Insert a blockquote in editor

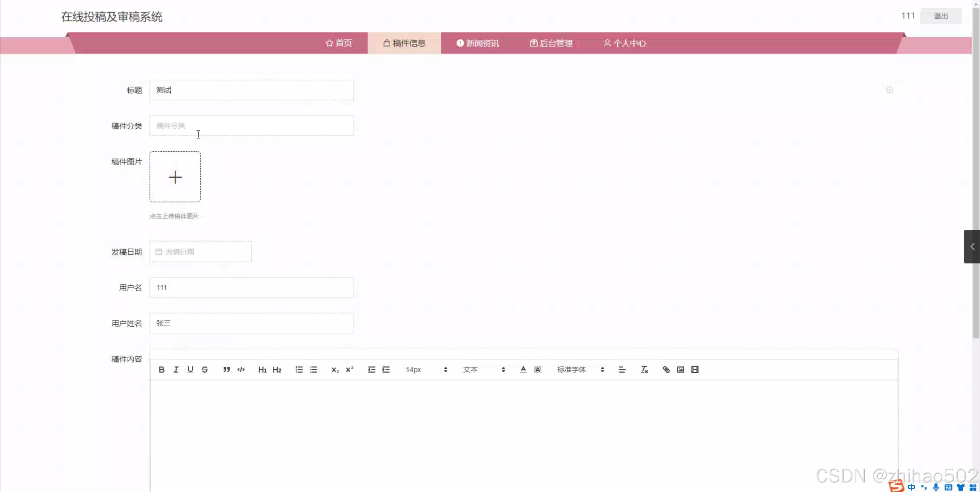coord(226,369)
